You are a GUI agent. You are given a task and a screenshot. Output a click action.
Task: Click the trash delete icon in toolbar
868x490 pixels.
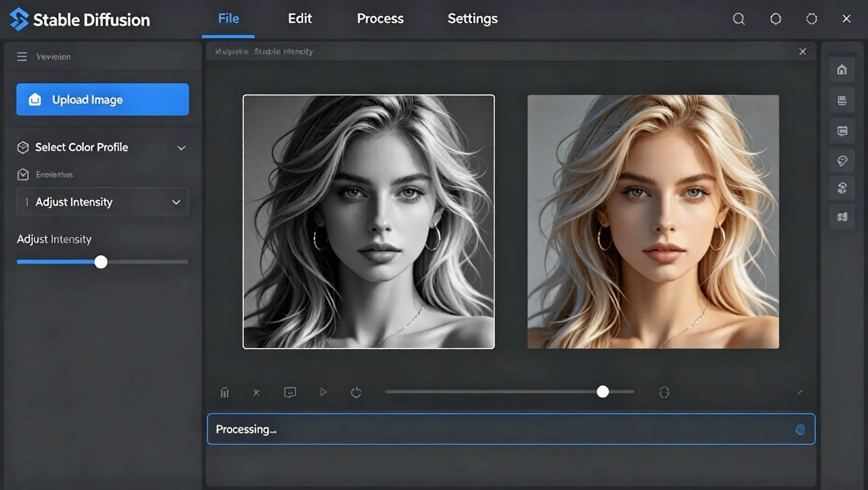pyautogui.click(x=224, y=393)
